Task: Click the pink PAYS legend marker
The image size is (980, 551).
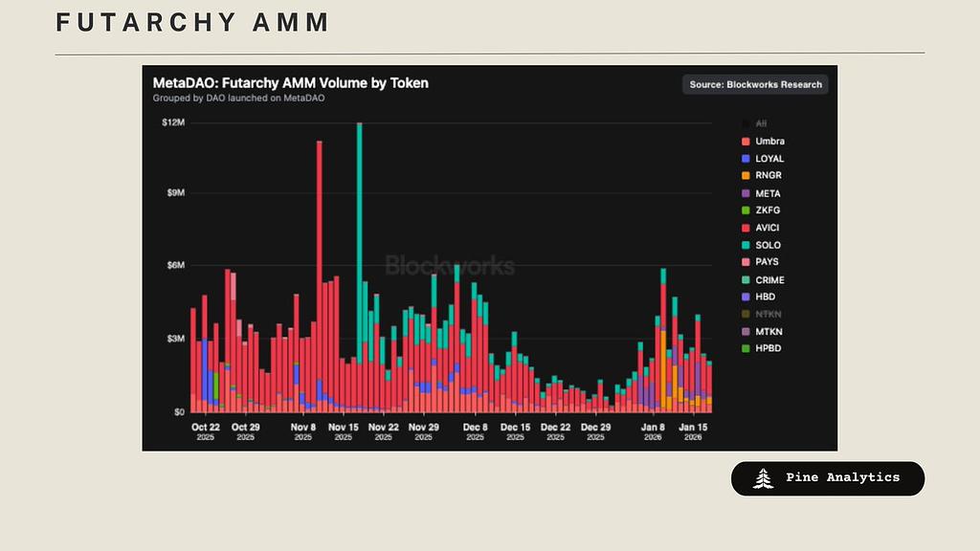Action: (x=745, y=262)
